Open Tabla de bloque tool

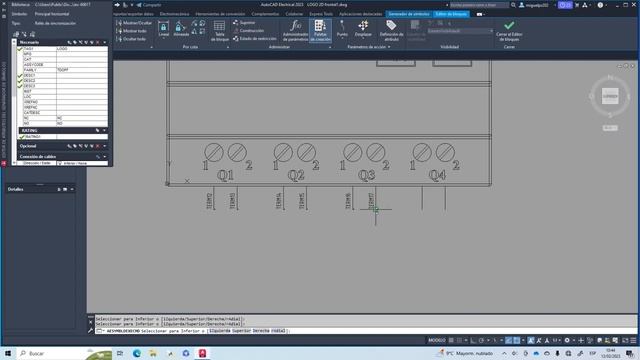[x=220, y=31]
